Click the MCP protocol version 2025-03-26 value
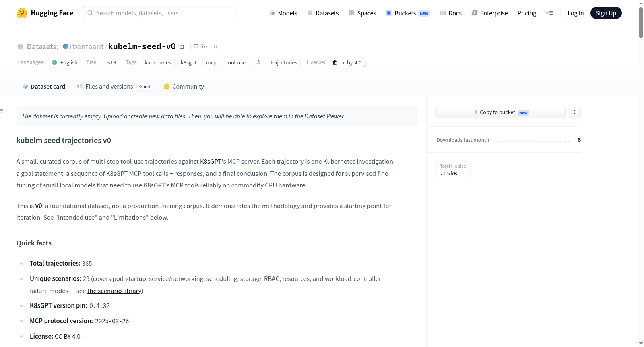The width and height of the screenshot is (644, 347). pyautogui.click(x=112, y=321)
